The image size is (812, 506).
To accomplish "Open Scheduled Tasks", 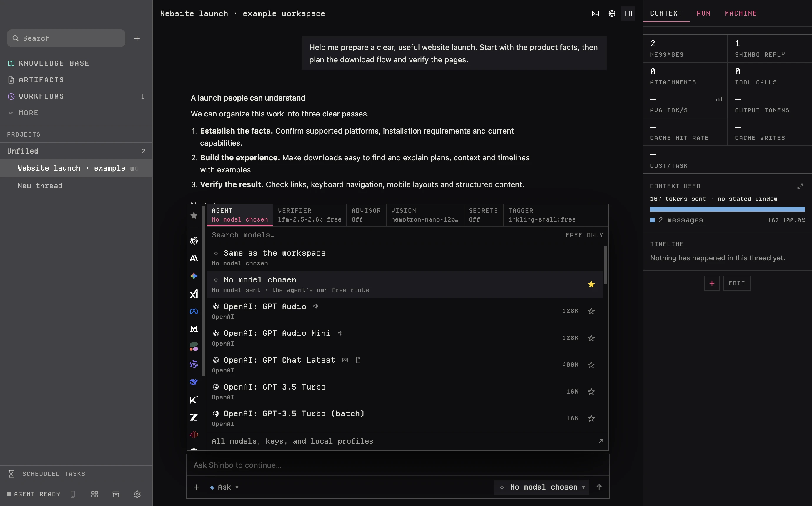I will point(76,474).
